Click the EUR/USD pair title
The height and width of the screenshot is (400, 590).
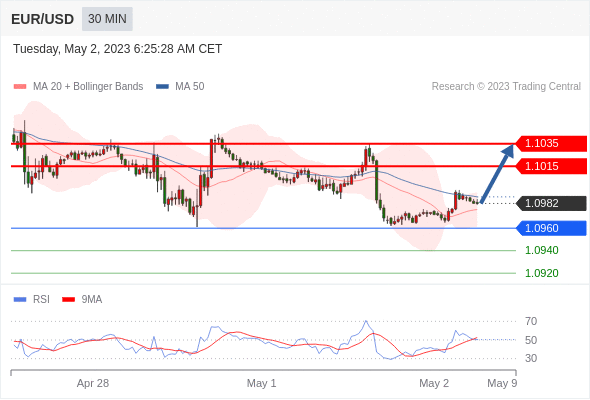pyautogui.click(x=43, y=19)
